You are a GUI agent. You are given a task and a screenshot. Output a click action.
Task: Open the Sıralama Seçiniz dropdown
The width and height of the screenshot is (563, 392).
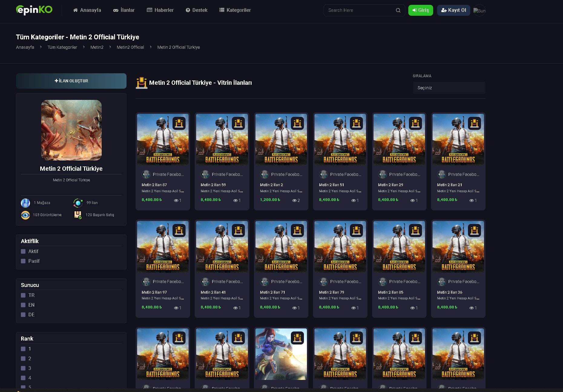(x=449, y=88)
